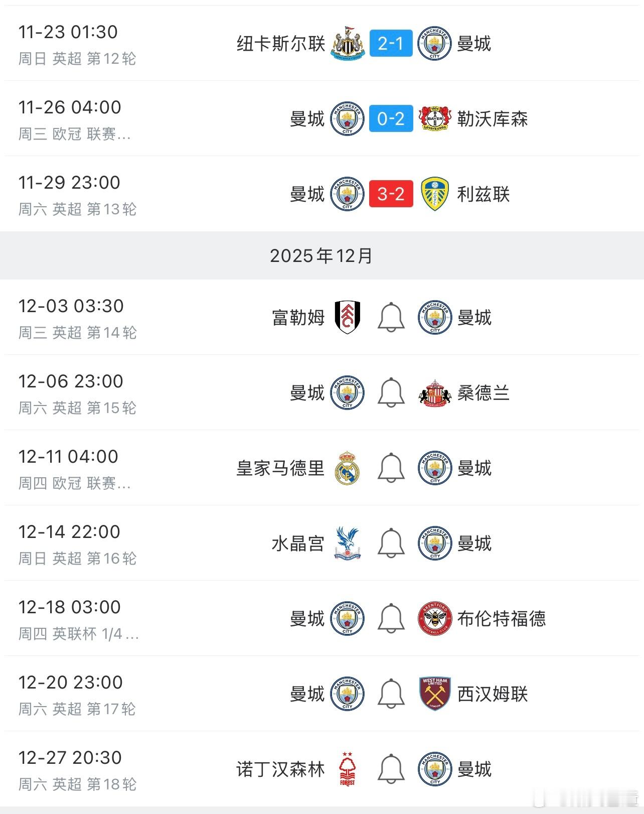Select the 2025年12月 month header
The image size is (644, 814).
pyautogui.click(x=321, y=256)
